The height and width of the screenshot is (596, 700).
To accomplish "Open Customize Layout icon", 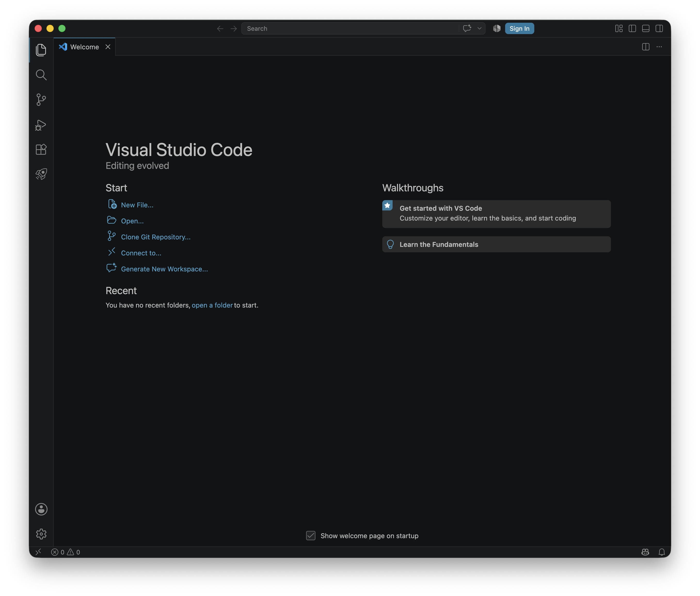I will [619, 28].
